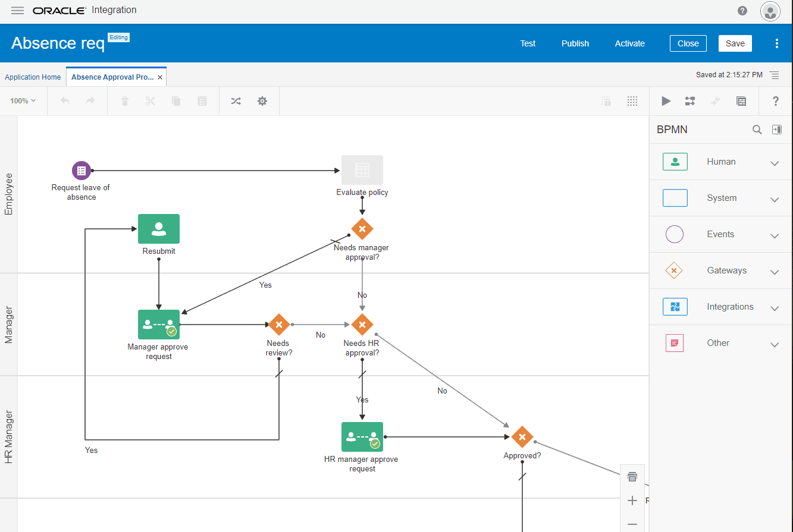Click the Save button
Image resolution: width=793 pixels, height=532 pixels.
[735, 43]
